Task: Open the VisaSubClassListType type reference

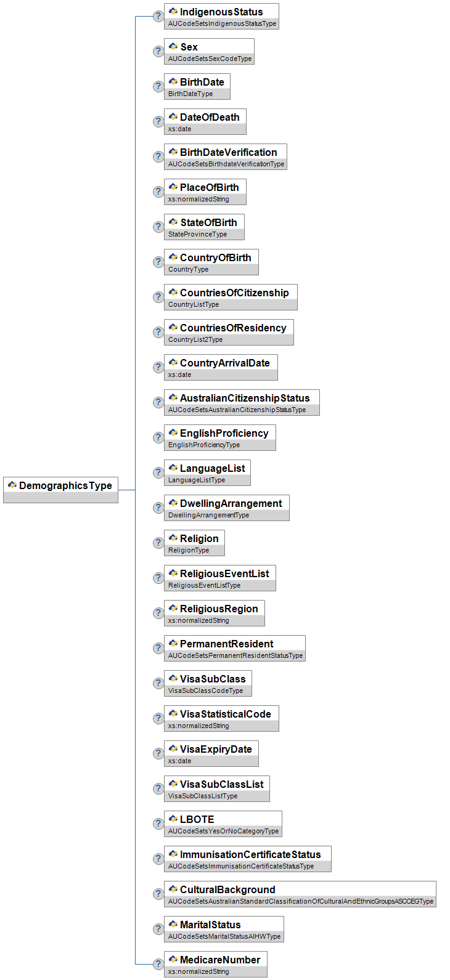Action: [203, 796]
